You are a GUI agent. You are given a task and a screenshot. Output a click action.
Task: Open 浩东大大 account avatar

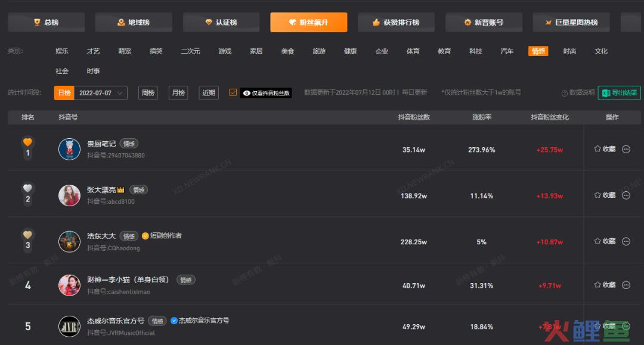click(x=69, y=242)
